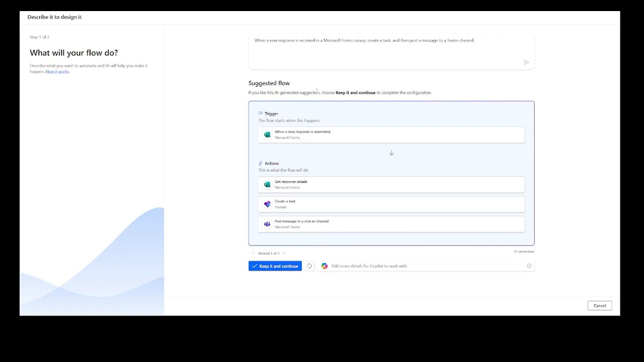Click the Microsoft Forms icon on the trigger card
The width and height of the screenshot is (644, 362).
[x=267, y=135]
